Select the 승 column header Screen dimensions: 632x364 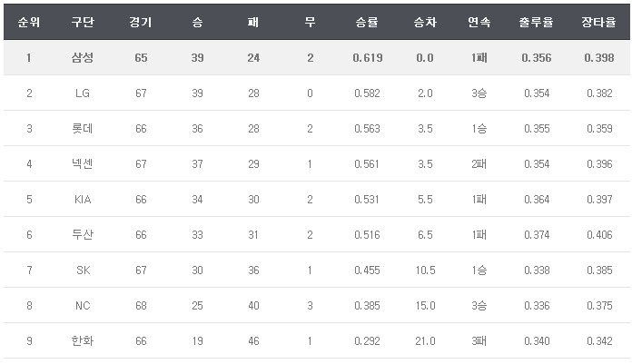point(198,22)
